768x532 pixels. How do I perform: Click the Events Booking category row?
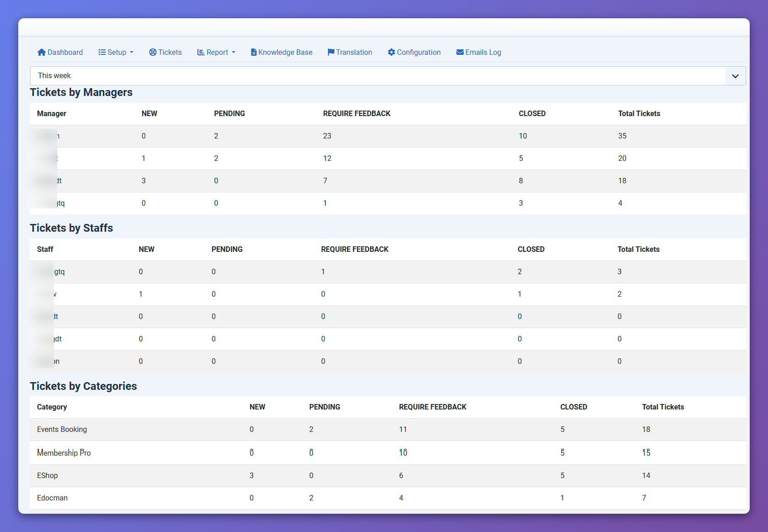[62, 429]
